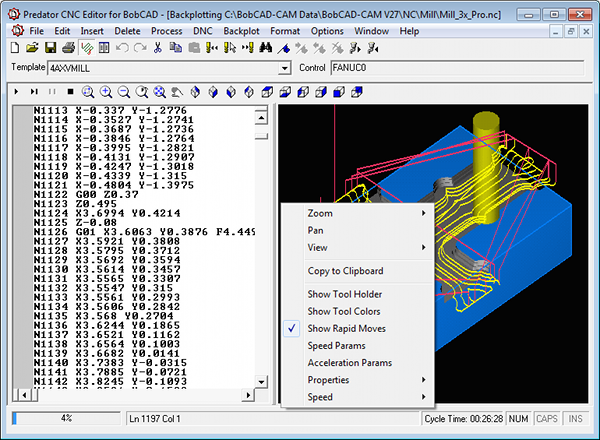Start backplot playback

point(16,92)
